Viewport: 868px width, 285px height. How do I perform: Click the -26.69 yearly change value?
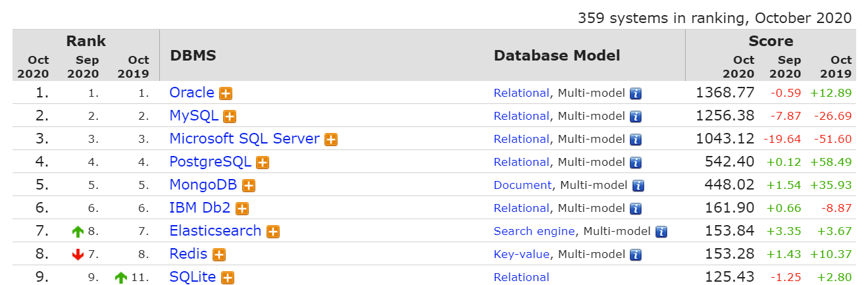coord(833,117)
